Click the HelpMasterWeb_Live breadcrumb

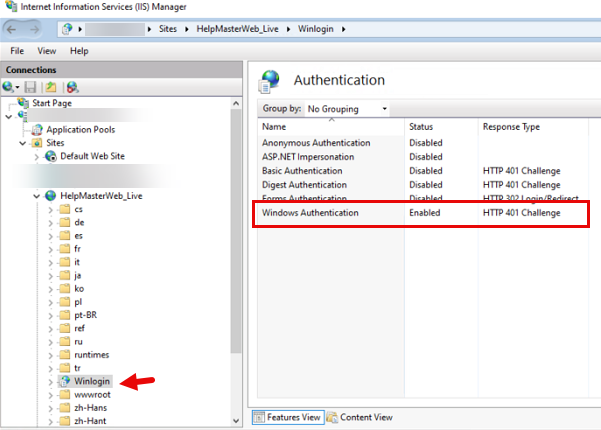237,29
